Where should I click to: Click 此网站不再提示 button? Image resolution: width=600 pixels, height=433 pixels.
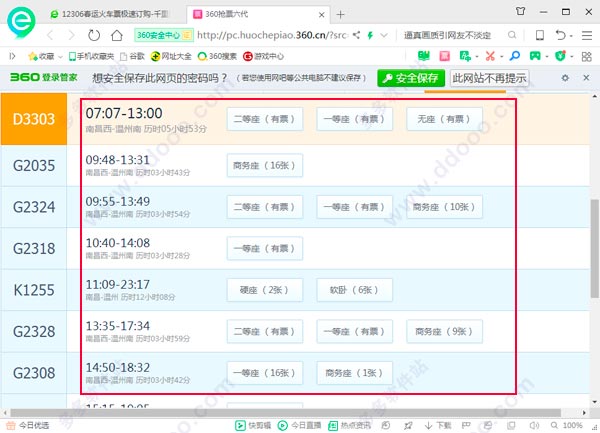pyautogui.click(x=489, y=78)
